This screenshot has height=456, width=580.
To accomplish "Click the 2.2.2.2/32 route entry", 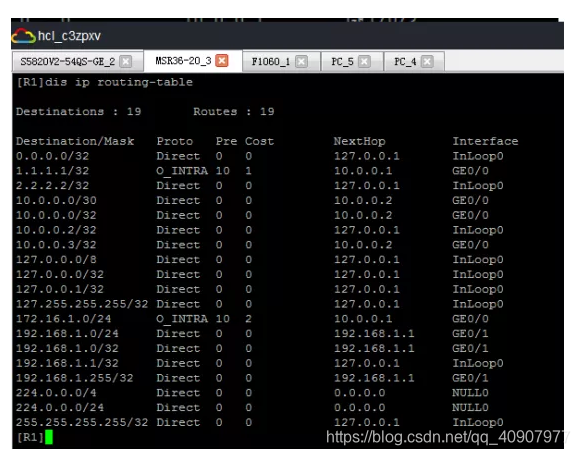I will point(260,186).
